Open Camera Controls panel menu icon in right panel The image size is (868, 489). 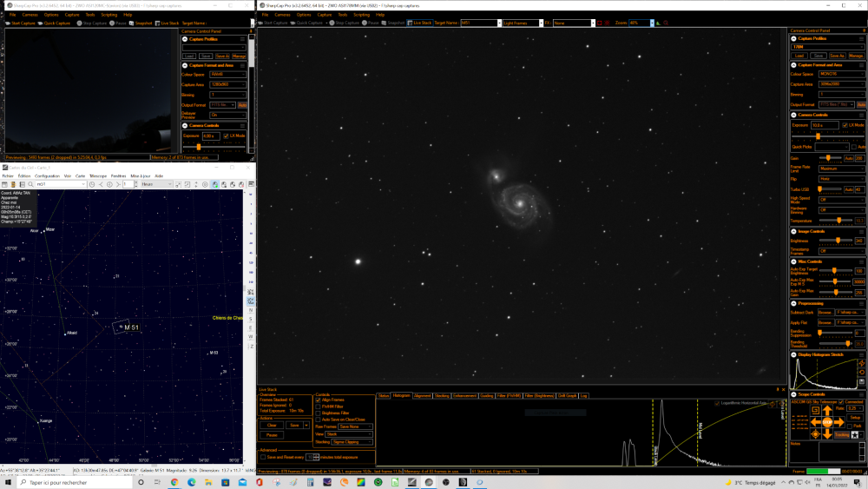click(861, 116)
